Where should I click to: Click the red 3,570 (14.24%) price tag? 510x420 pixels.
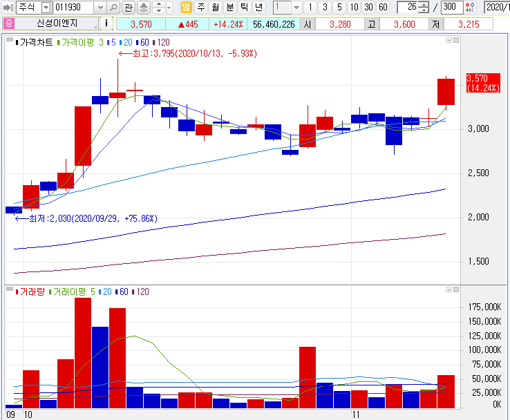[x=483, y=83]
